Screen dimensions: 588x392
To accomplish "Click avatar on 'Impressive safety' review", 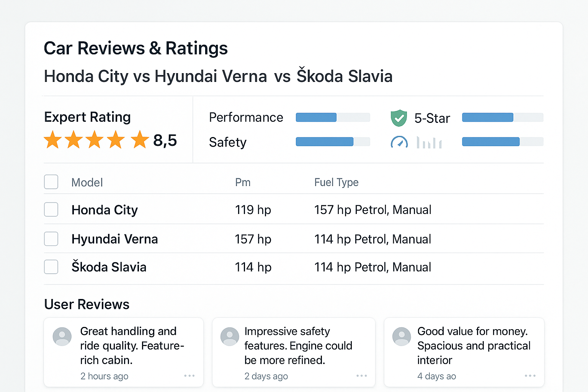I will pyautogui.click(x=230, y=336).
